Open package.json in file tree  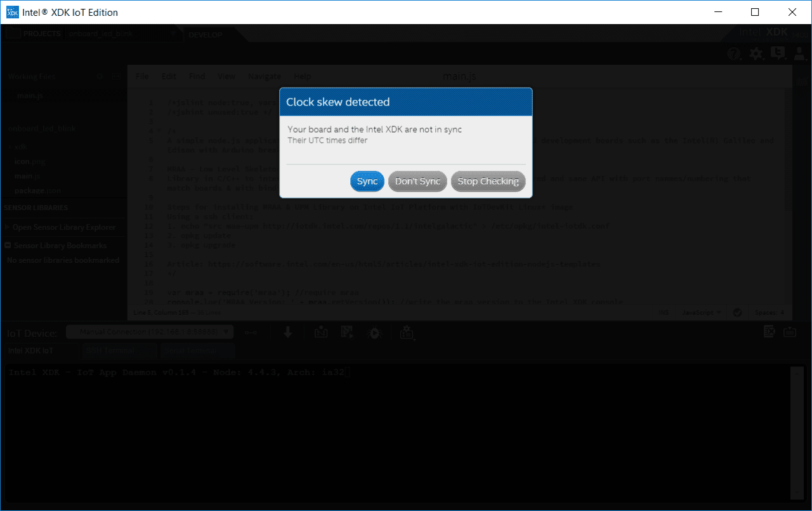coord(38,190)
